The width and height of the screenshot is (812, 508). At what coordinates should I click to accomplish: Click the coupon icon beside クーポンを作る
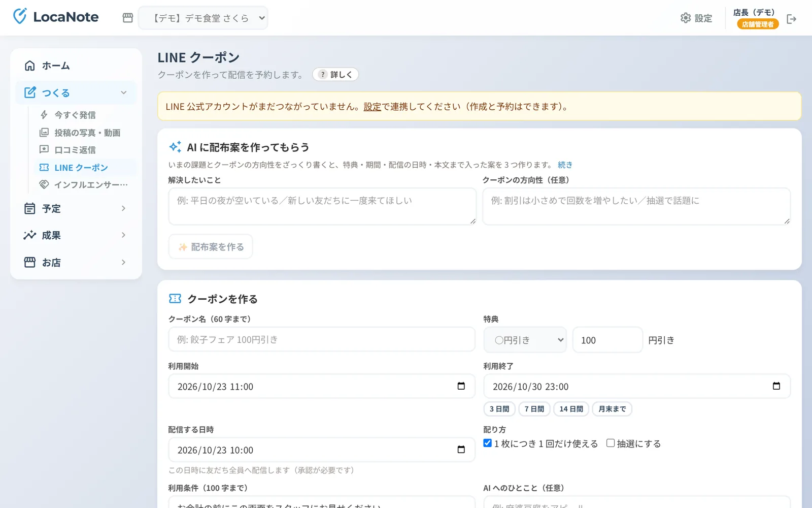(x=175, y=299)
